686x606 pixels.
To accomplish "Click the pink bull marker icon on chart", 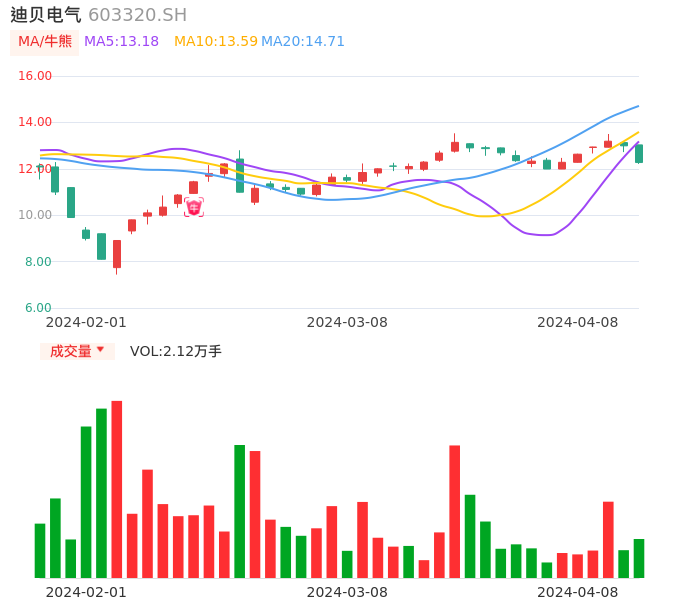I will click(193, 207).
